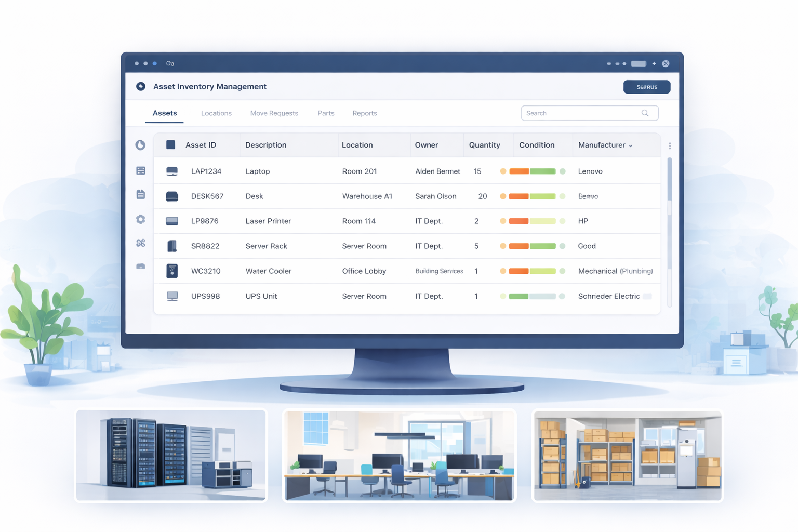The image size is (798, 532).
Task: Click the Schnieder Electric manufacturer cell
Action: [609, 296]
